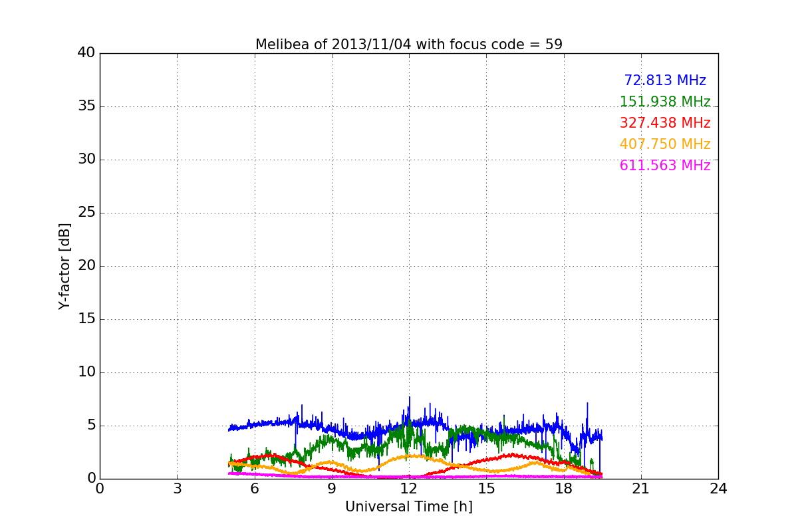Select the 407.750 MHz legend label
This screenshot has width=798, height=532.
tap(665, 144)
